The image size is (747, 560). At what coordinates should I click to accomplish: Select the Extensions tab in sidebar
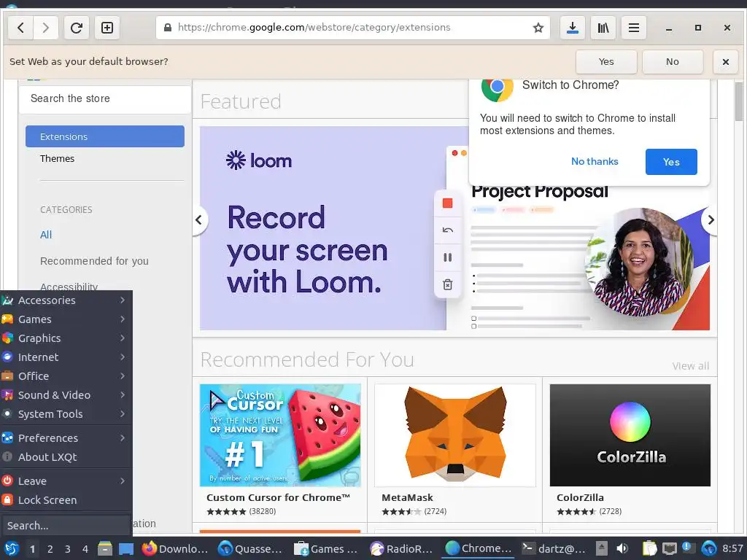[105, 136]
